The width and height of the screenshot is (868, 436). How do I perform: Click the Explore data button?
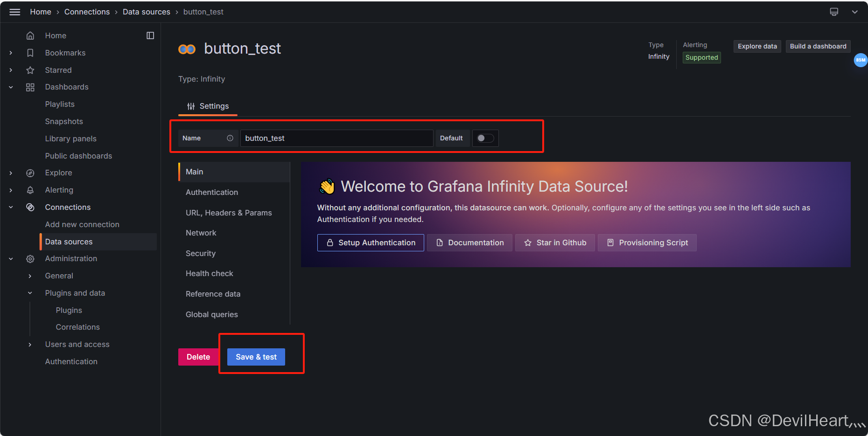[757, 46]
